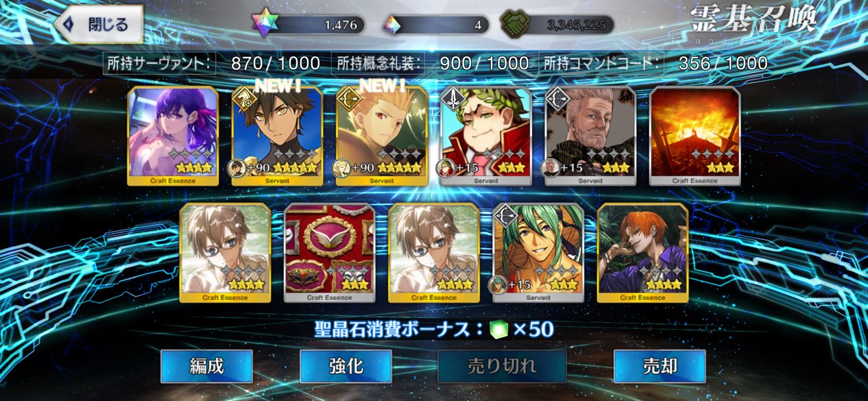Tap Archer class icon on gold Gilgamesh card
The image size is (868, 401).
tap(348, 100)
